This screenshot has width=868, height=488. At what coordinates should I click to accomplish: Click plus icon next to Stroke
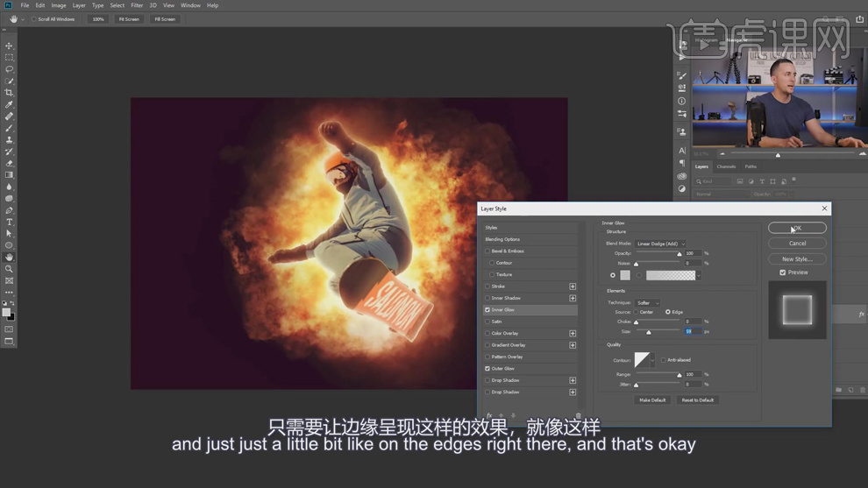point(573,286)
